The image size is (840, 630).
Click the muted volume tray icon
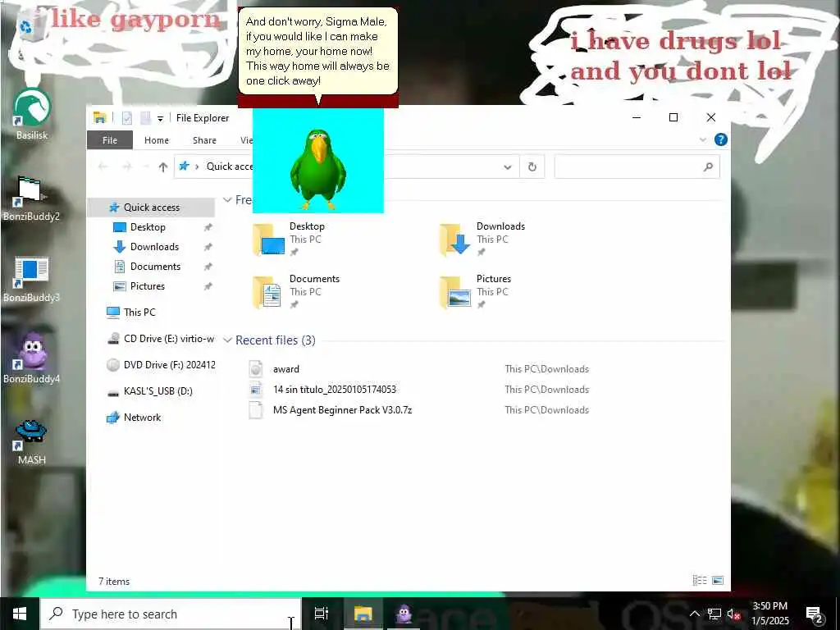coord(734,614)
